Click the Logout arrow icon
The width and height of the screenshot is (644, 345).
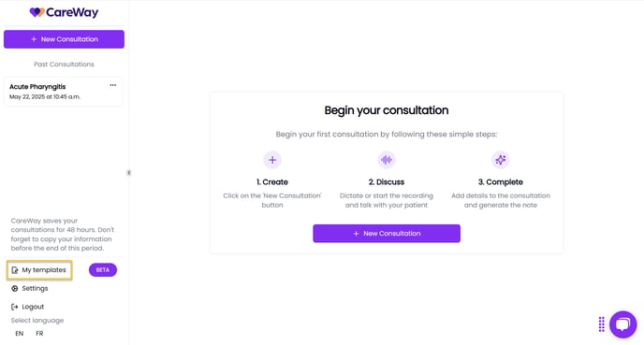point(15,307)
